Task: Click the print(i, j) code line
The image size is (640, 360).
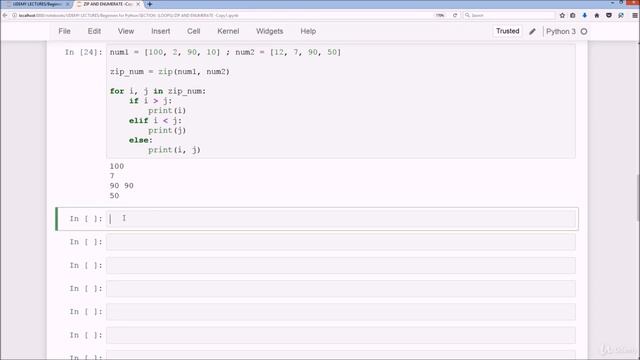Action: 174,150
